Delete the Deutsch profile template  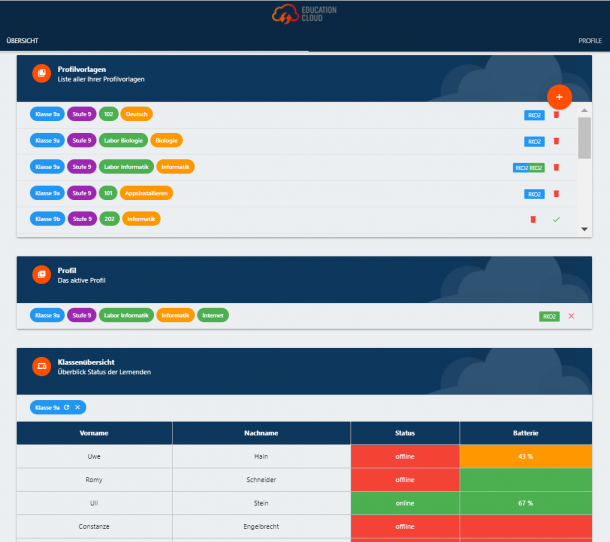[x=556, y=115]
